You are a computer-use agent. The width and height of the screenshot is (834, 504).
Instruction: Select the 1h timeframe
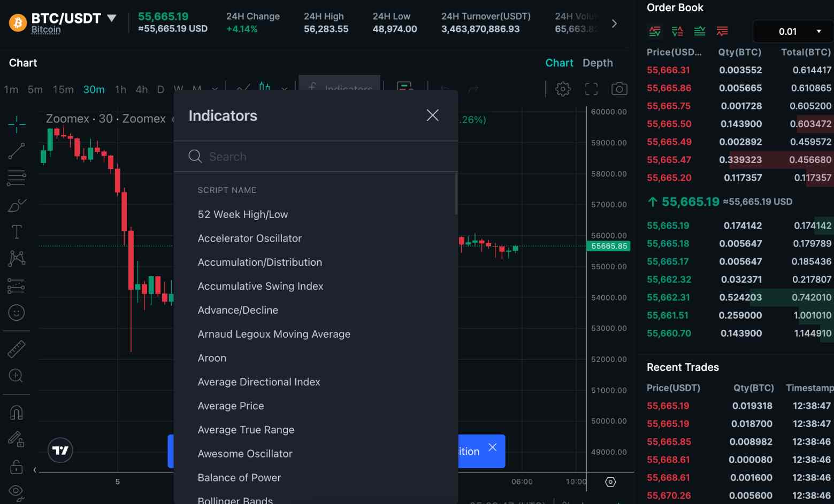[x=120, y=90]
